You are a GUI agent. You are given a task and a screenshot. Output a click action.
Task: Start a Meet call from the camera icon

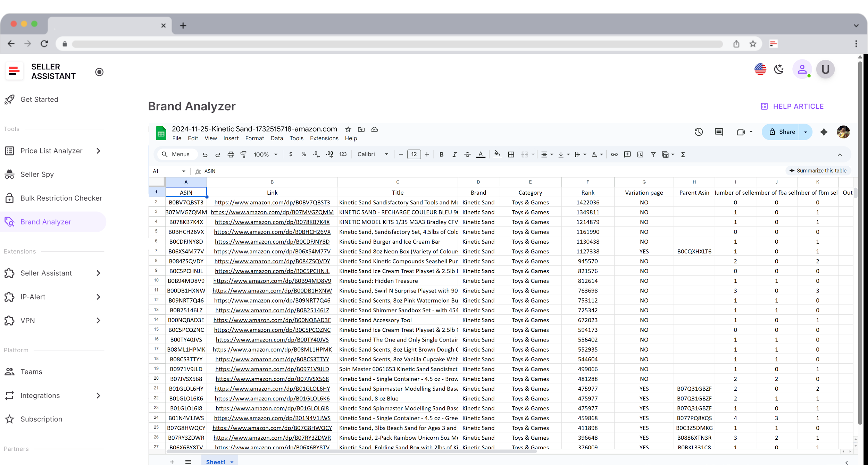point(742,132)
